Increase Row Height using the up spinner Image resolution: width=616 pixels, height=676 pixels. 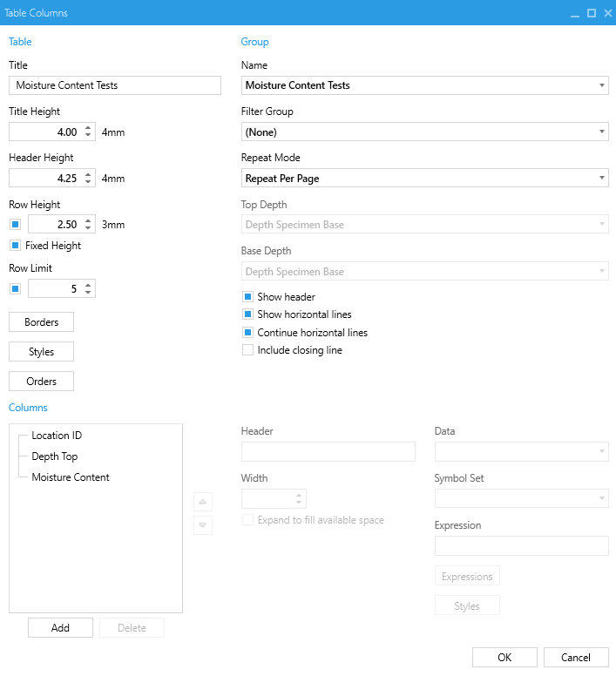point(88,220)
